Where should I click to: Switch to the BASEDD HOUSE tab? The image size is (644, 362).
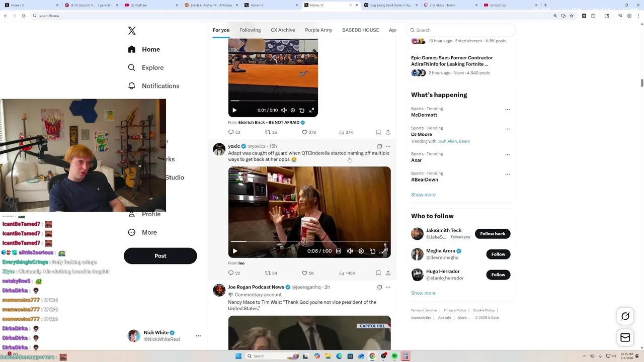360,30
